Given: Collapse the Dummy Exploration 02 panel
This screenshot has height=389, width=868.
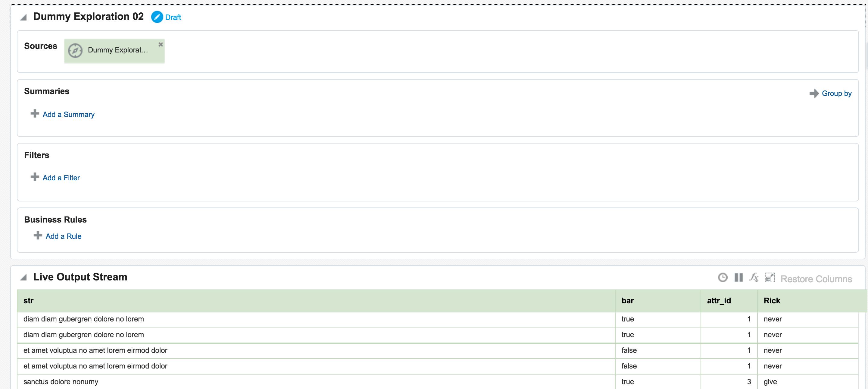Looking at the screenshot, I should (x=23, y=17).
